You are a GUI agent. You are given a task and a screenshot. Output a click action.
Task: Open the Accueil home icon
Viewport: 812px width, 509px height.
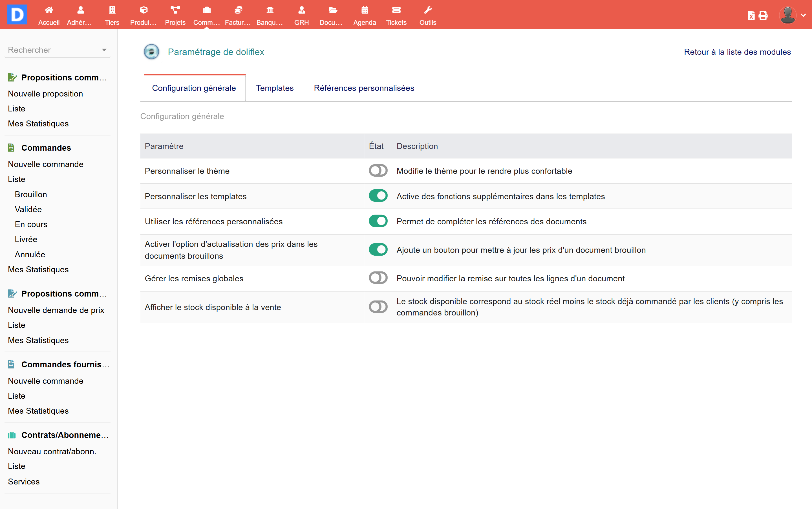click(49, 10)
